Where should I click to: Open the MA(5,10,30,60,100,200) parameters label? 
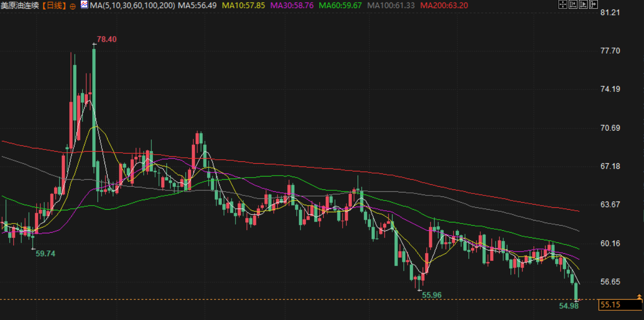pos(132,6)
